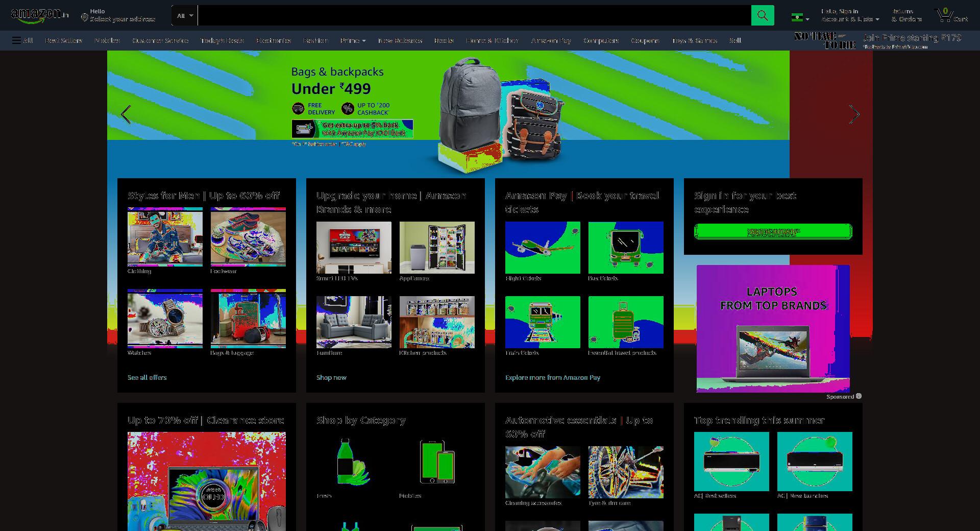This screenshot has width=980, height=531.
Task: Open the India flag language selector
Action: pyautogui.click(x=800, y=17)
